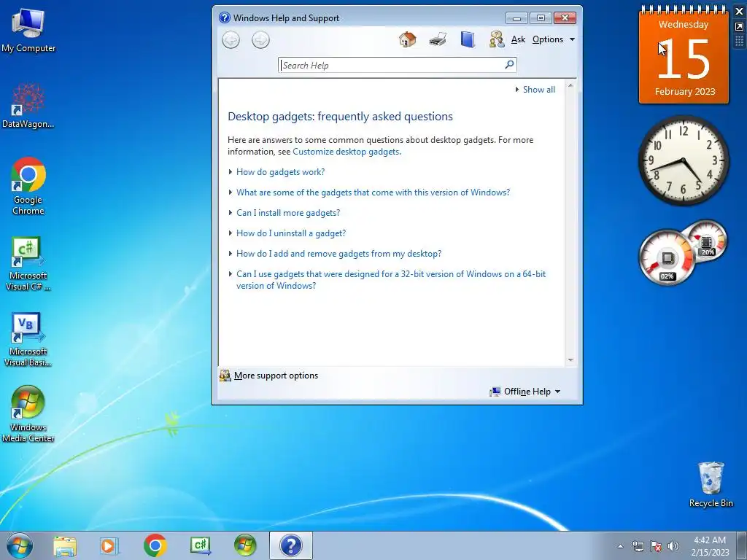Expand Can I install more gadgets?
The image size is (747, 560).
(x=287, y=213)
